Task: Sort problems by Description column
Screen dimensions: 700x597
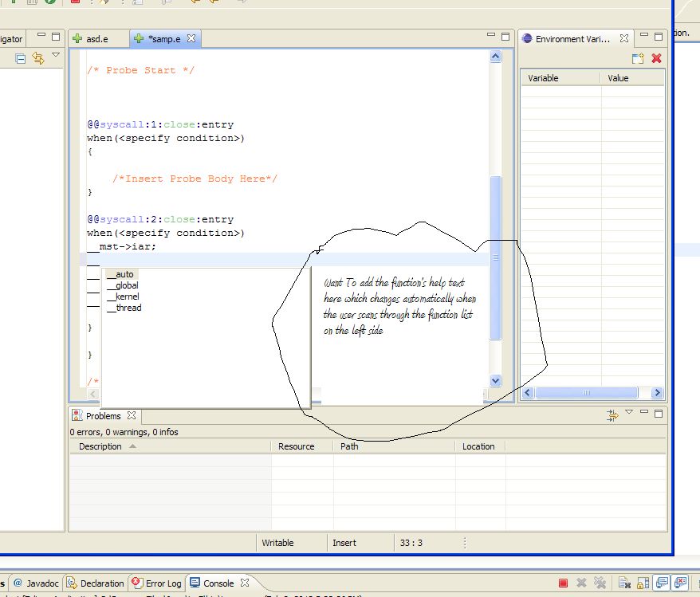Action: click(170, 446)
